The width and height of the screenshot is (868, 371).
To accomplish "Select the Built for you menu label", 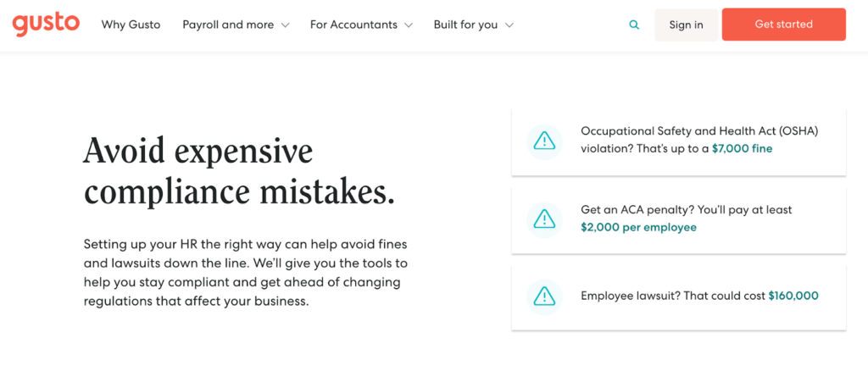I will 465,25.
